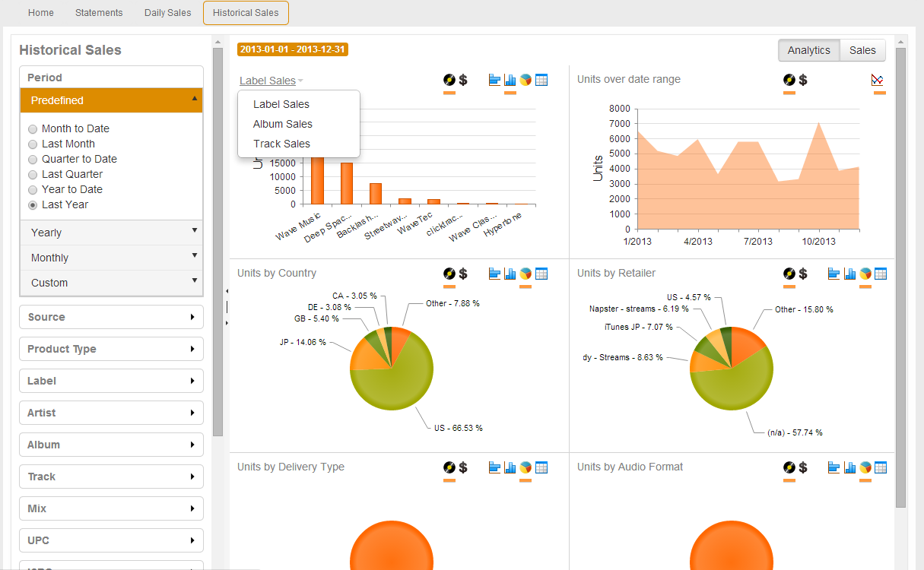Expand the Label filter
Viewport: 924px width, 570px height.
tap(111, 381)
